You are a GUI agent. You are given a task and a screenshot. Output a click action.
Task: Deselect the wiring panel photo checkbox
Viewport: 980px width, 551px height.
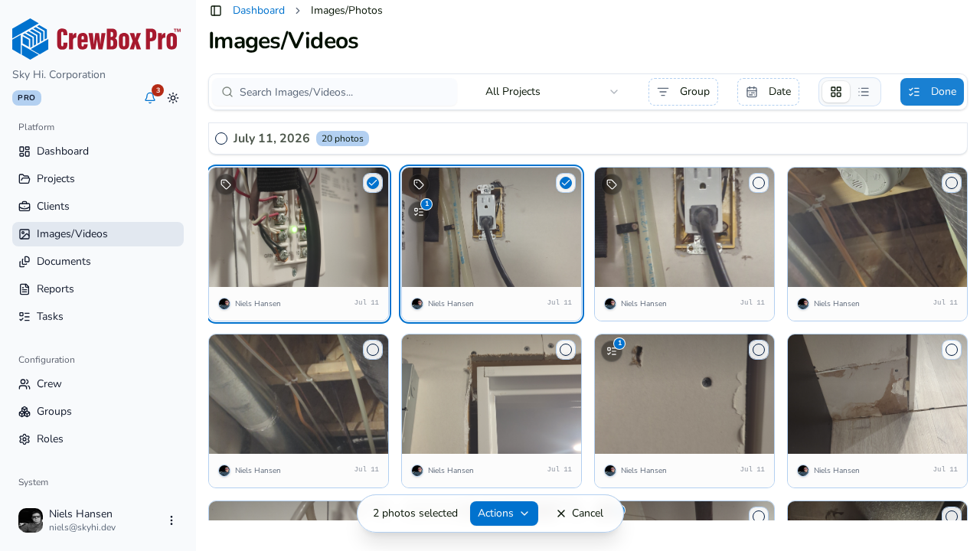click(373, 183)
